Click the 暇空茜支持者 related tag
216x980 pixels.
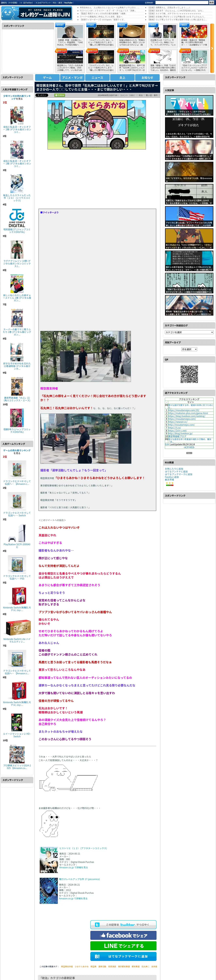[x=67, y=966]
